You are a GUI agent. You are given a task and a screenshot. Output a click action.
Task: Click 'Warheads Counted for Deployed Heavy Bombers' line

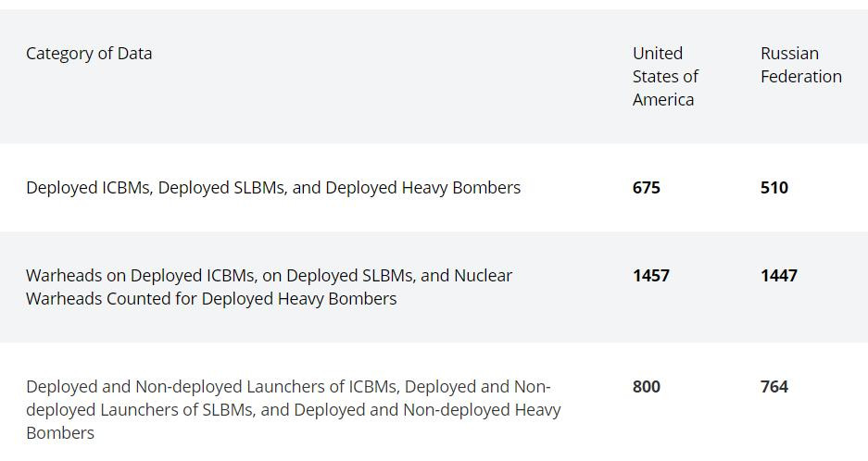211,299
